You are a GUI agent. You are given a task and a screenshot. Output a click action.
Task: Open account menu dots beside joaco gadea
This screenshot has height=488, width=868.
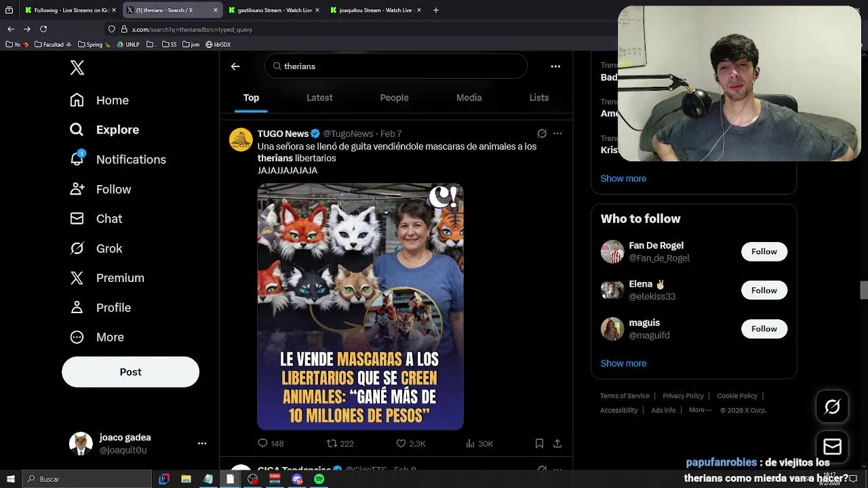pos(201,443)
